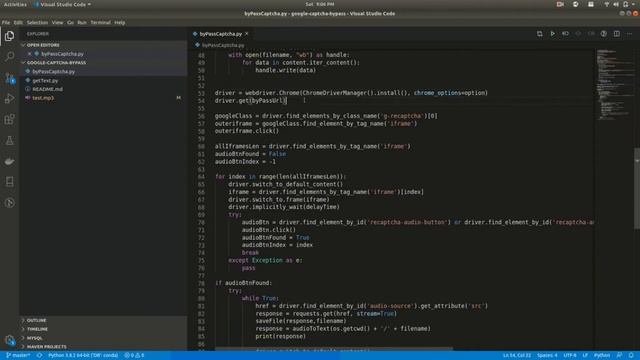Expand the Maven Projects section
The height and width of the screenshot is (360, 640).
(103, 347)
